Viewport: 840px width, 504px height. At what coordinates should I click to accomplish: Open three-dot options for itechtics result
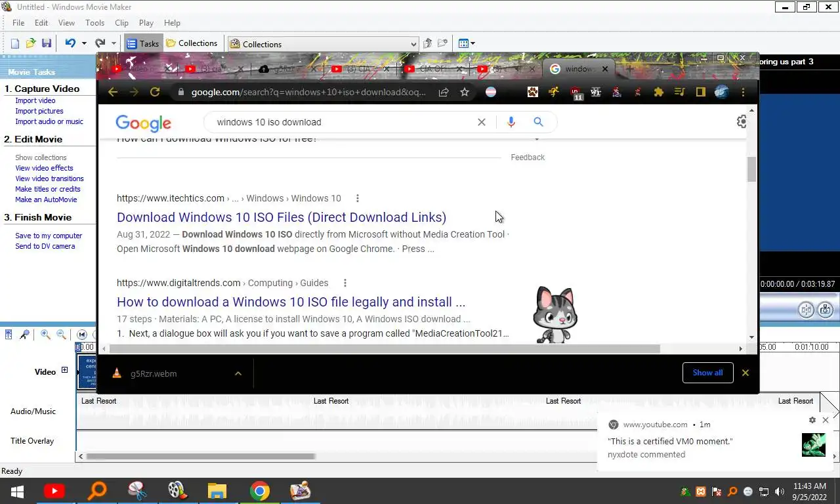(358, 198)
